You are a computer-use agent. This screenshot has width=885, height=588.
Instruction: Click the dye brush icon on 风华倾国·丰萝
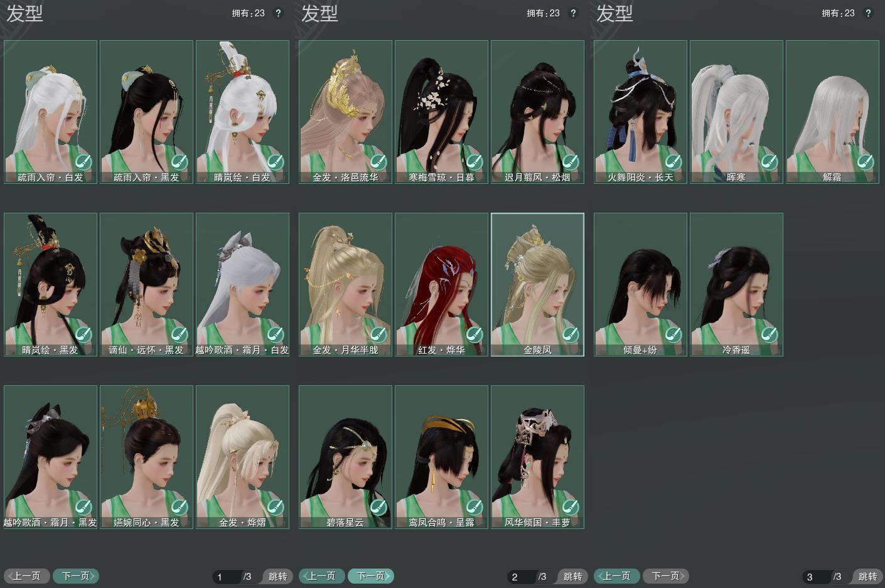click(571, 507)
